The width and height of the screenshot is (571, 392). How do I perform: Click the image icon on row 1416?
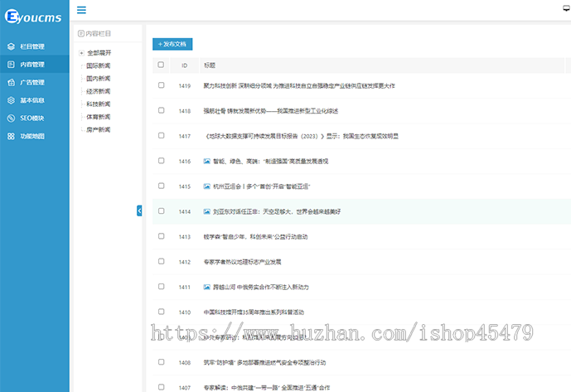coord(207,161)
